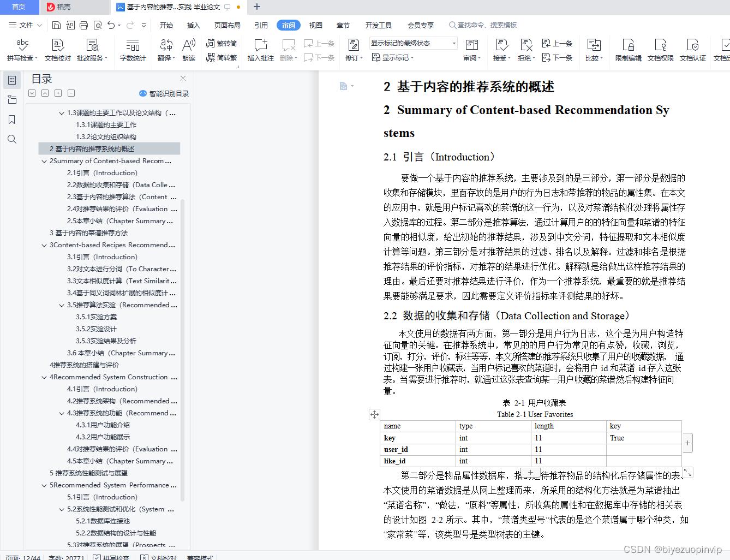The image size is (730, 560).
Task: Click 插入批注 to insert a comment
Action: click(261, 50)
